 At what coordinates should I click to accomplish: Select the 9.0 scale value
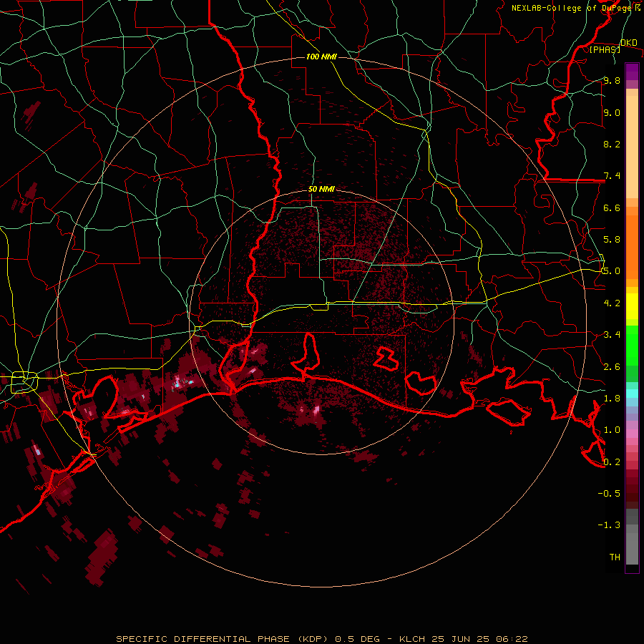(612, 112)
